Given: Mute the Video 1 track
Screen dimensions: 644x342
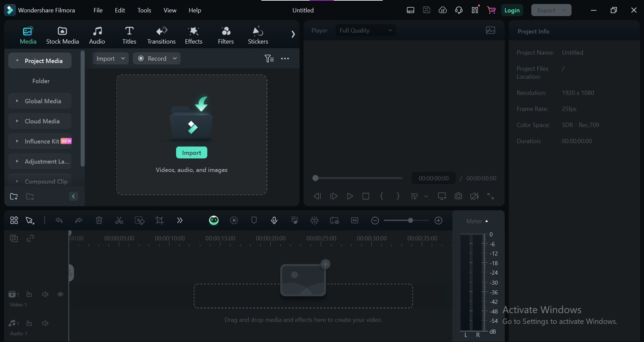Looking at the screenshot, I should pyautogui.click(x=45, y=294).
